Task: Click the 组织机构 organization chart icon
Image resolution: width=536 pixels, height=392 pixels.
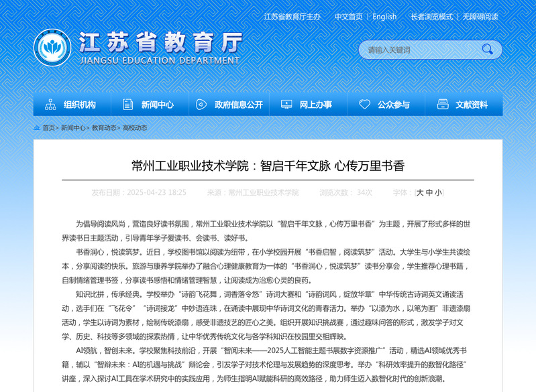Action: [x=50, y=105]
